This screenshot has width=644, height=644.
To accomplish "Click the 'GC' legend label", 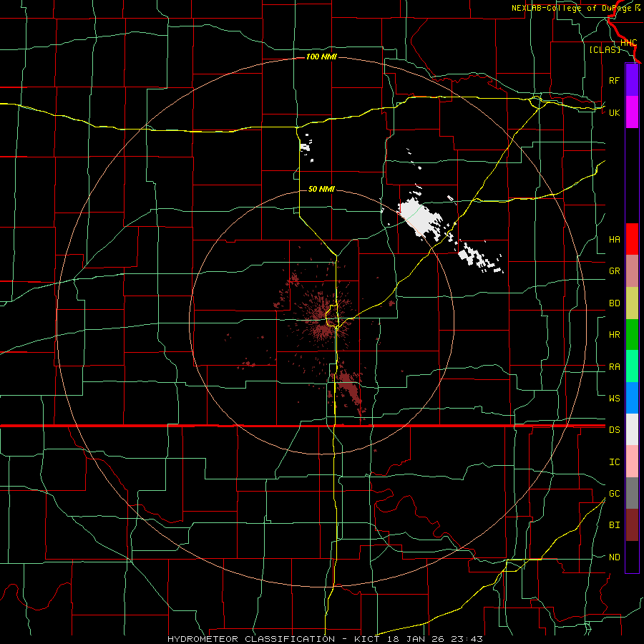I will [x=614, y=494].
